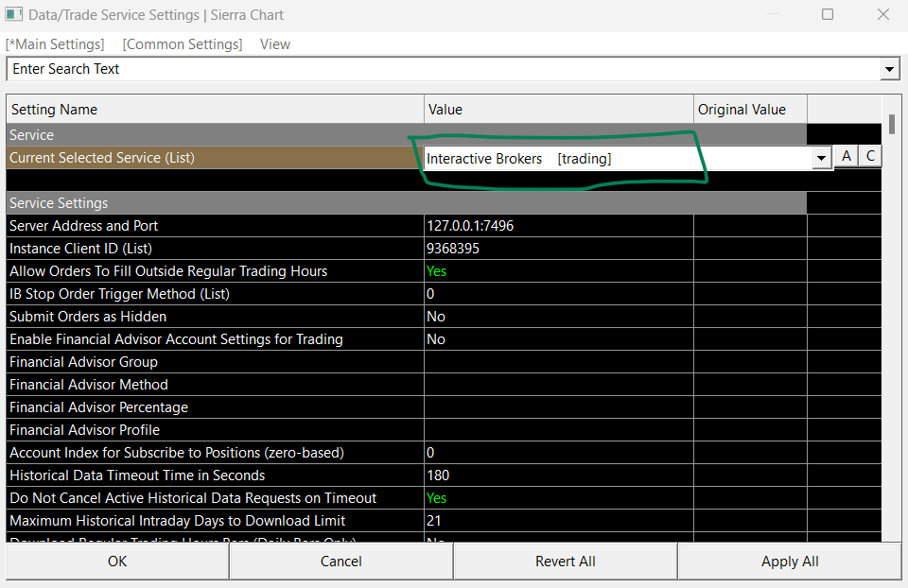Screen dimensions: 908x588
Task: Click the Financial Advisor Percentage value cell
Action: point(559,407)
